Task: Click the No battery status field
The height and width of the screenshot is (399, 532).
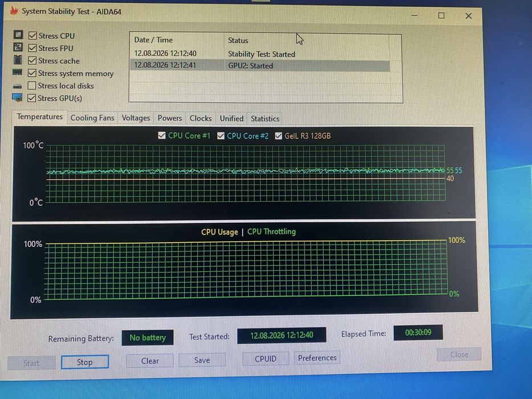Action: tap(148, 337)
